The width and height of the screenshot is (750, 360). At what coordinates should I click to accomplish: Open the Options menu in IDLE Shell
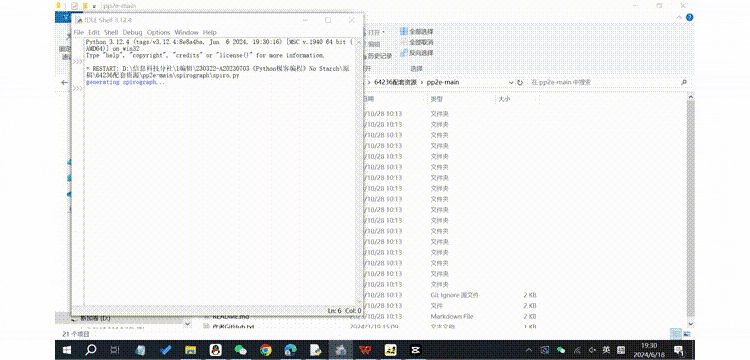click(x=158, y=33)
